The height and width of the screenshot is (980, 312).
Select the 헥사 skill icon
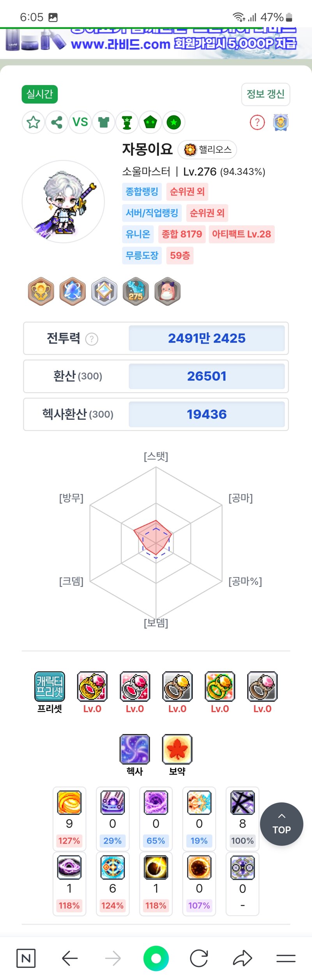coord(135,749)
